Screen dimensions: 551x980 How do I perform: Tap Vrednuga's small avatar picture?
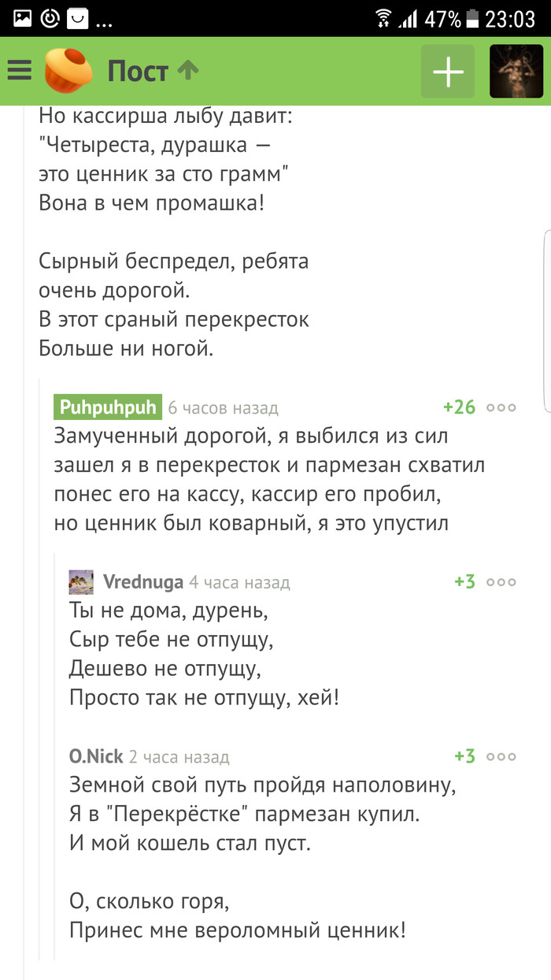click(x=81, y=582)
